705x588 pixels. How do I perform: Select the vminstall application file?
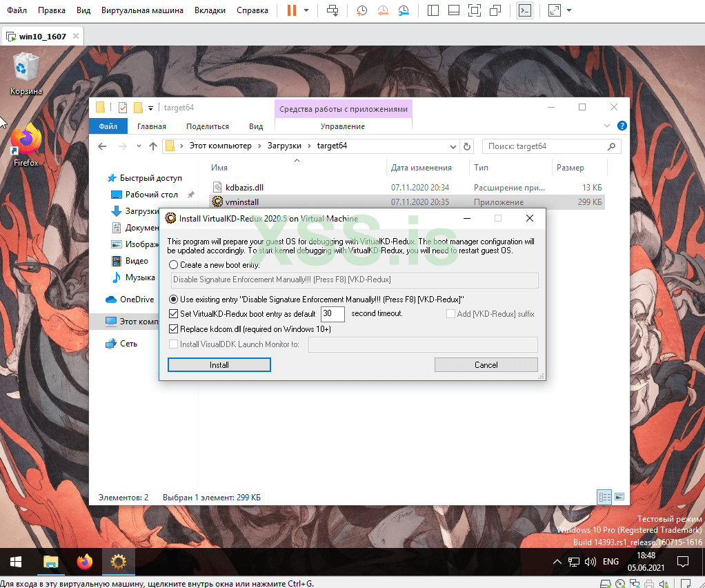408,202
